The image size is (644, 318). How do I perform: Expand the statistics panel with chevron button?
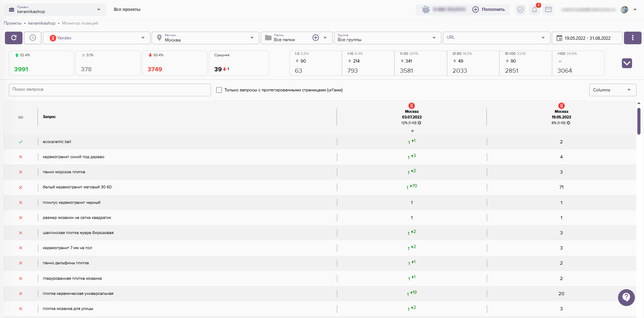coord(627,63)
